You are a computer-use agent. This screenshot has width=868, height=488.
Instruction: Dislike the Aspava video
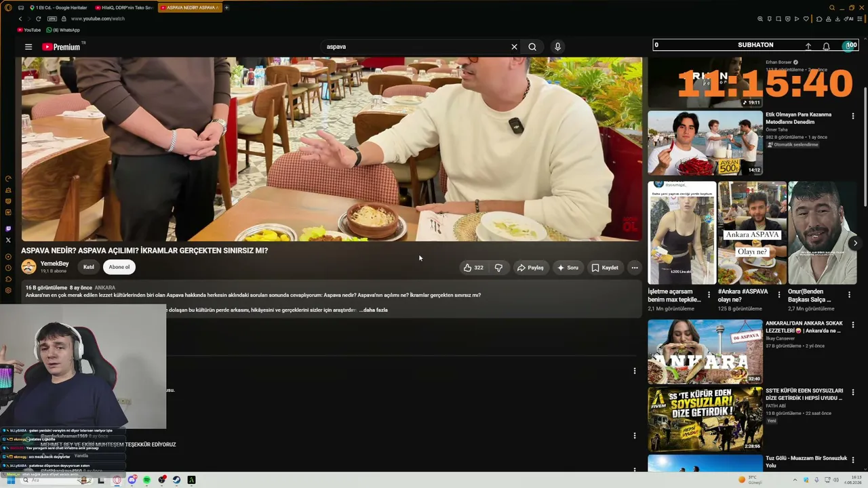tap(499, 268)
